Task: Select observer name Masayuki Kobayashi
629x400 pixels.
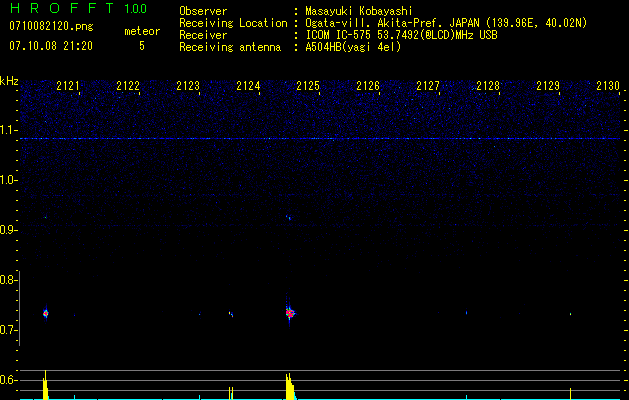Action: (x=359, y=11)
